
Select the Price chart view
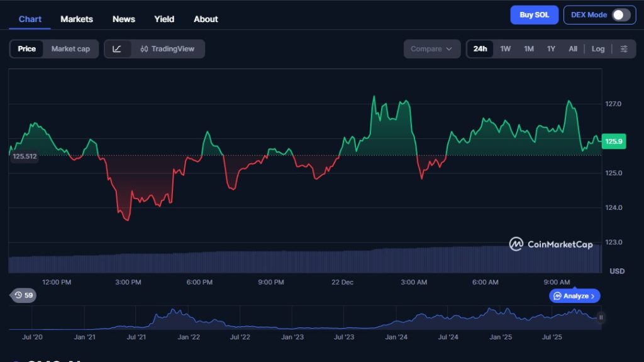tap(27, 49)
